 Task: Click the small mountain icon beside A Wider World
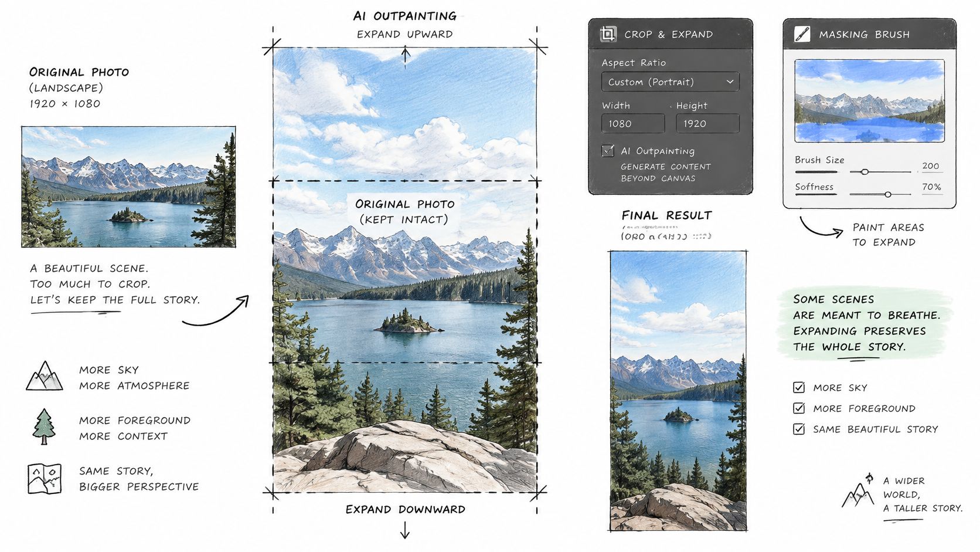click(859, 490)
